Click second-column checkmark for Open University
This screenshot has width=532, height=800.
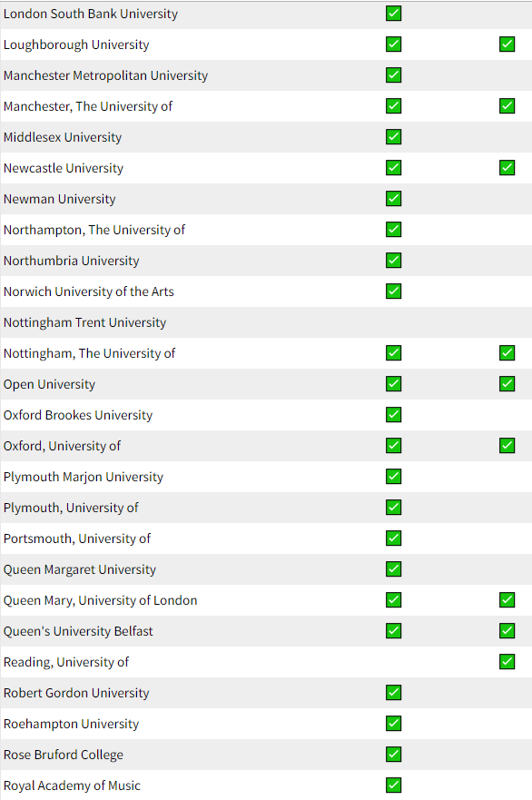click(507, 384)
